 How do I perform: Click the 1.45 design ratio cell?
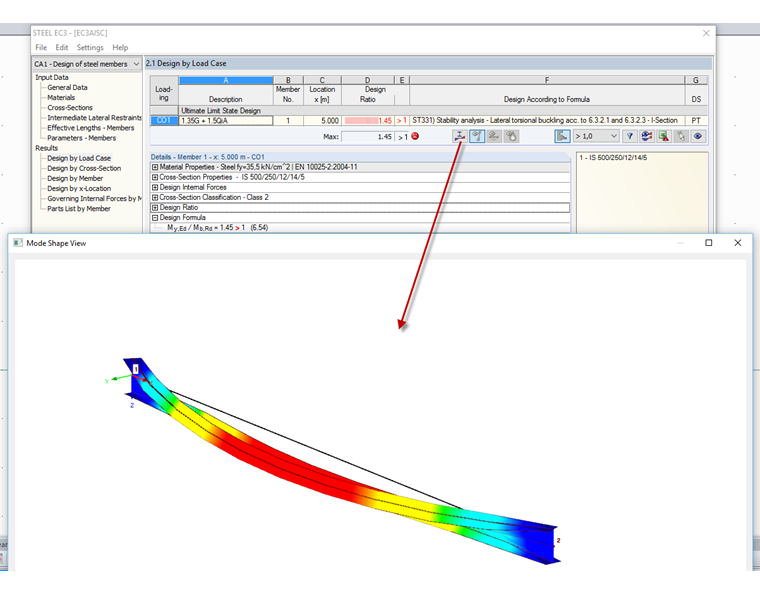[368, 120]
